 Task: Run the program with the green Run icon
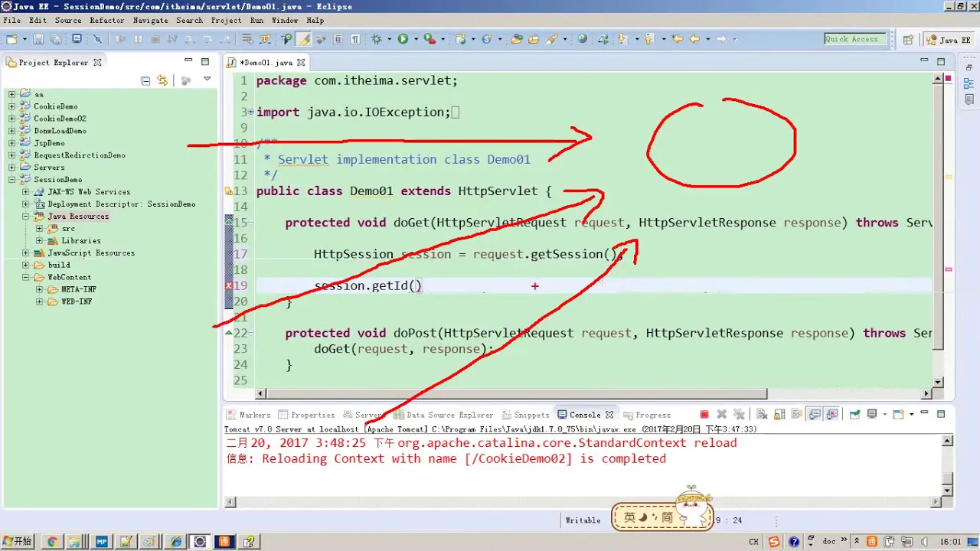[403, 39]
